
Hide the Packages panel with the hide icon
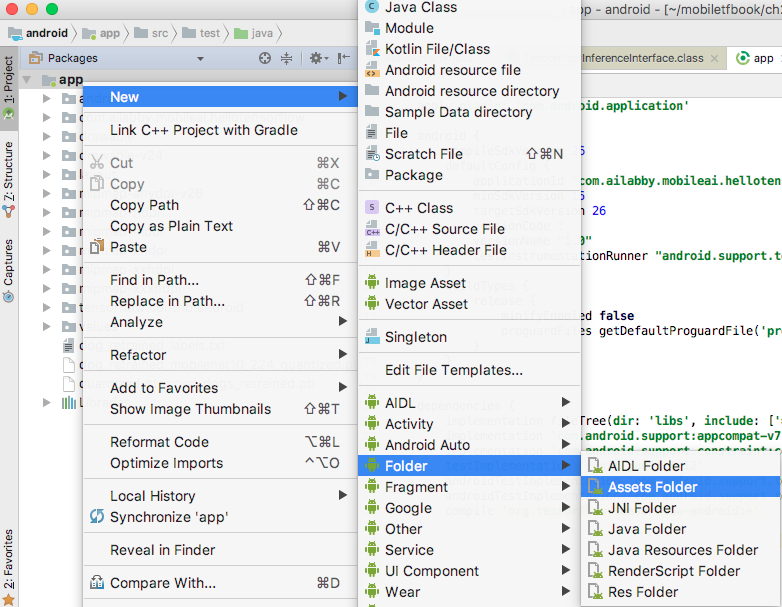[344, 58]
